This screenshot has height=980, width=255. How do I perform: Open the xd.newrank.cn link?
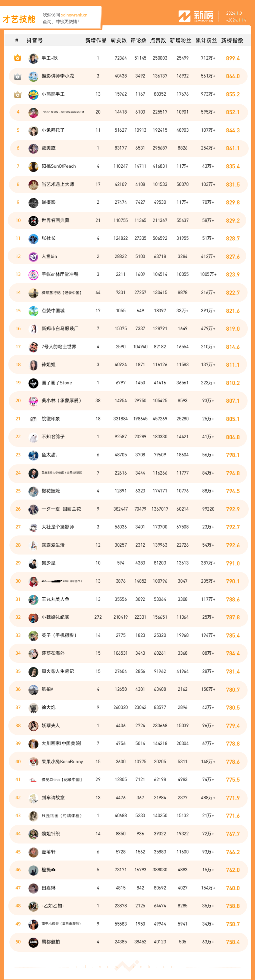(74, 15)
